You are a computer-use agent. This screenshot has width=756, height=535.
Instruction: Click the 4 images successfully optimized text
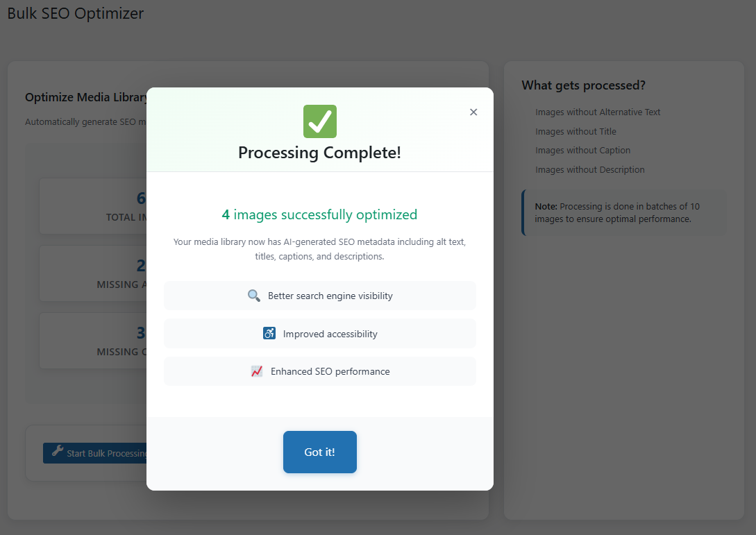[x=320, y=214]
